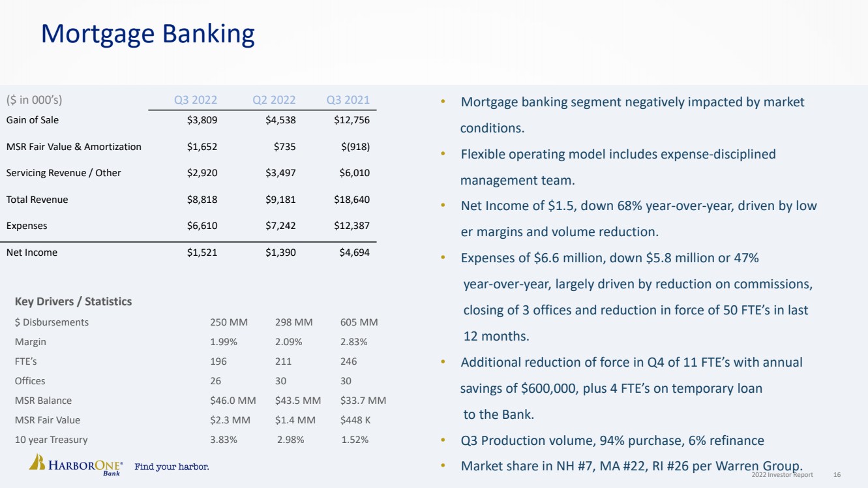Select the 'Gain of Sale' row label
This screenshot has height=488, width=868.
pyautogui.click(x=33, y=120)
